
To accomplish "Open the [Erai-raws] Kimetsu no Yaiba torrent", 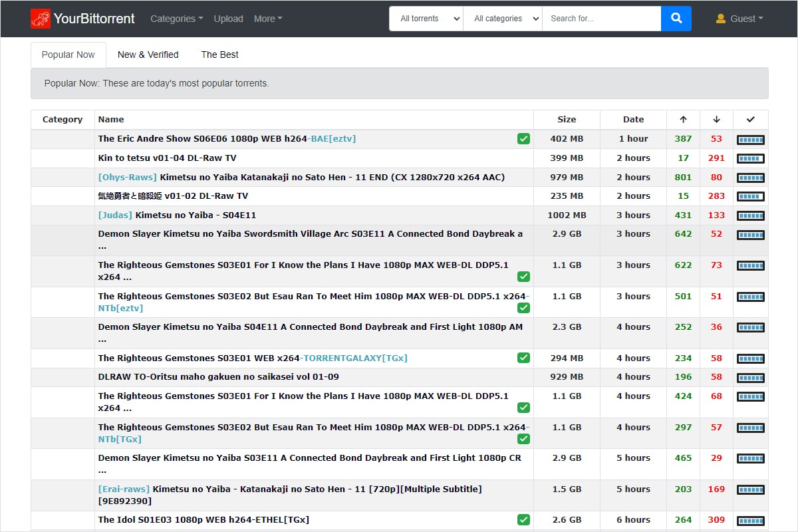I will 290,495.
